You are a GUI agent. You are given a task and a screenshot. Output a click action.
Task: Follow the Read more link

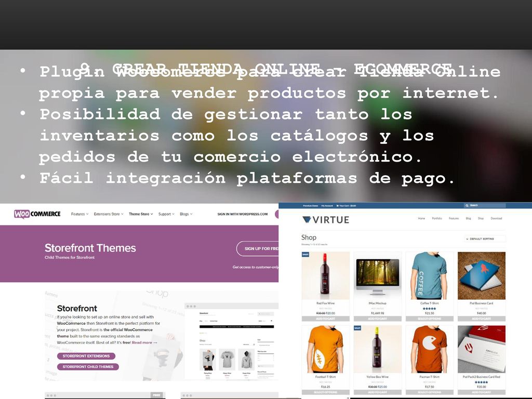coord(144,343)
